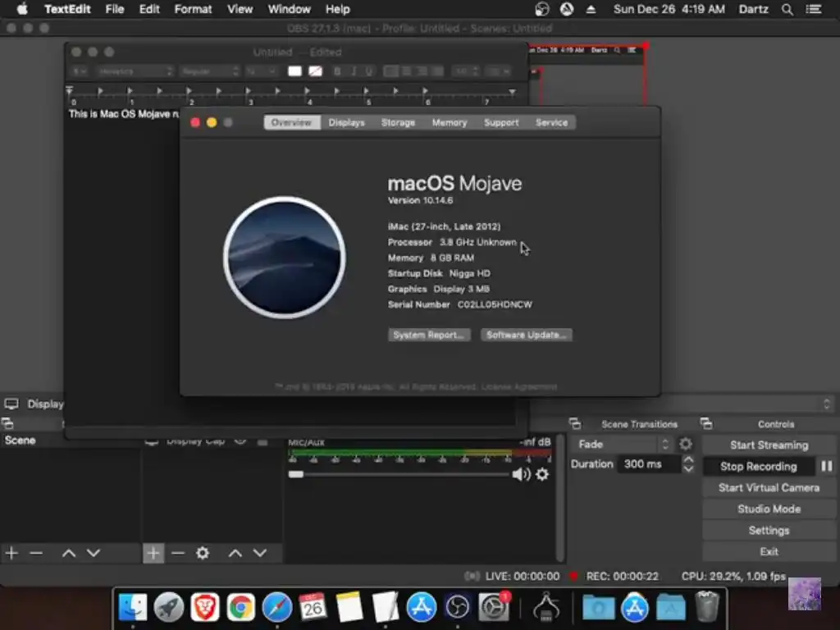
Task: Open the TextEdit typeface style dropdown
Action: click(x=209, y=71)
